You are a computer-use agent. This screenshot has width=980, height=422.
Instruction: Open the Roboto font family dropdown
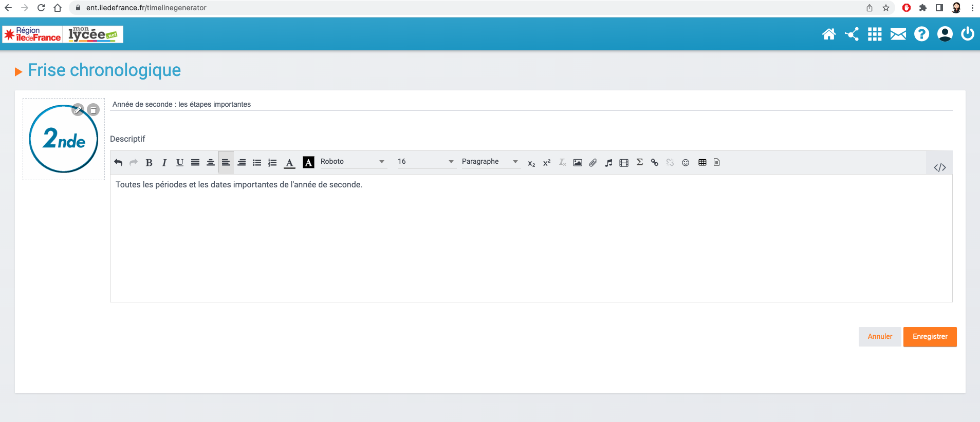(353, 162)
